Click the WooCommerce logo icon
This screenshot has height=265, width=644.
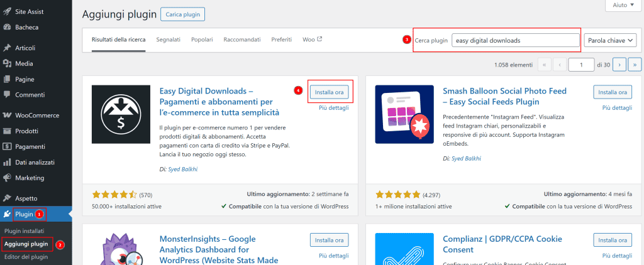click(7, 116)
